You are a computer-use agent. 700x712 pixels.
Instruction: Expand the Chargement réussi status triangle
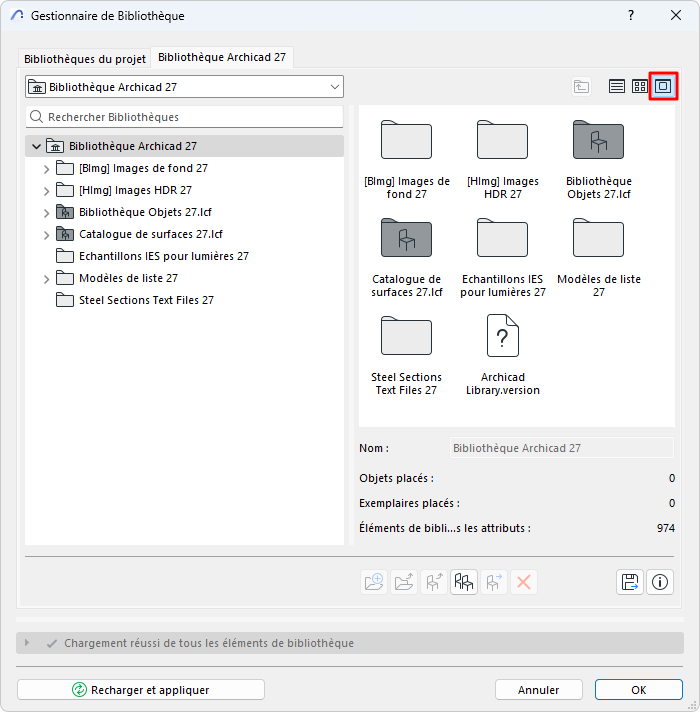(27, 643)
